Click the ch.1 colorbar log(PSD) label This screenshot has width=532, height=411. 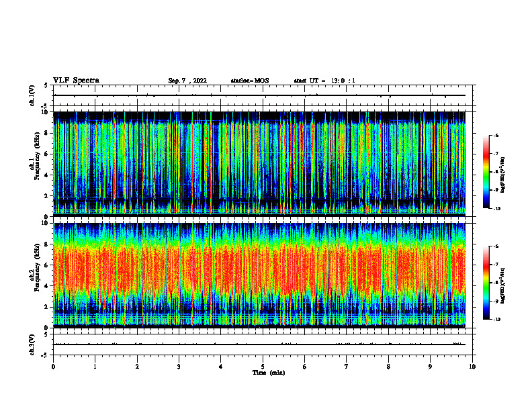[x=503, y=175]
